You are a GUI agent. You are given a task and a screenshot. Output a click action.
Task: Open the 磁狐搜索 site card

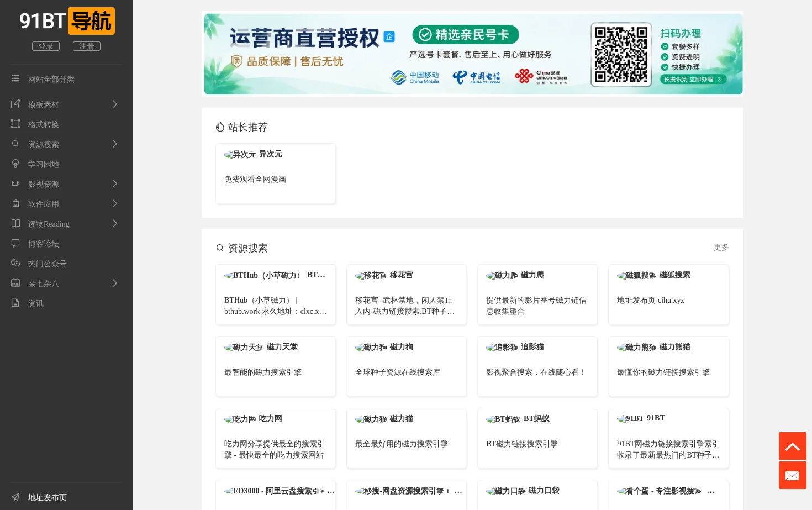[668, 295]
